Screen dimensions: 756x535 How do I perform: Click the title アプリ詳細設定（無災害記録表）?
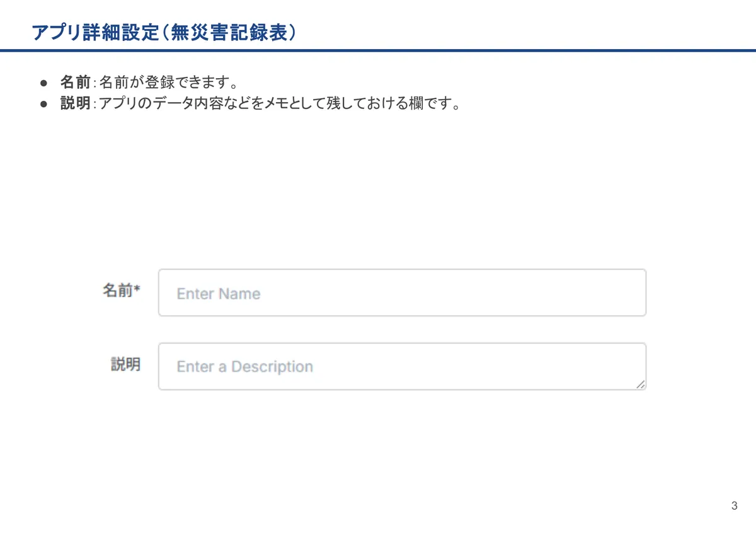[x=164, y=33]
